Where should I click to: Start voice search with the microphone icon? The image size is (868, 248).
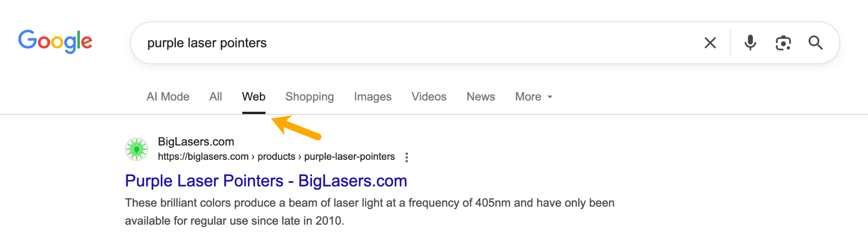coord(750,43)
